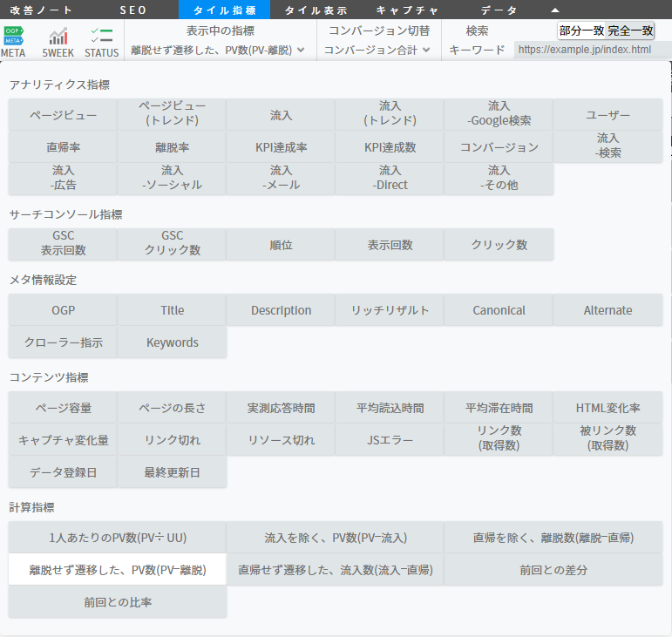Image resolution: width=672 pixels, height=637 pixels.
Task: Choose the コンバージョン metric
Action: coord(499,147)
